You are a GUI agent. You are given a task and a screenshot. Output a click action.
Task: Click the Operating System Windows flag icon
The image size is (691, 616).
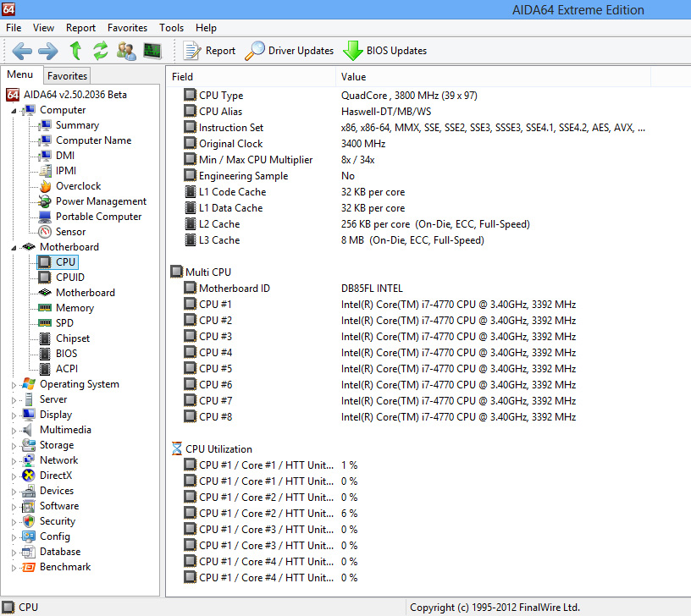[29, 384]
